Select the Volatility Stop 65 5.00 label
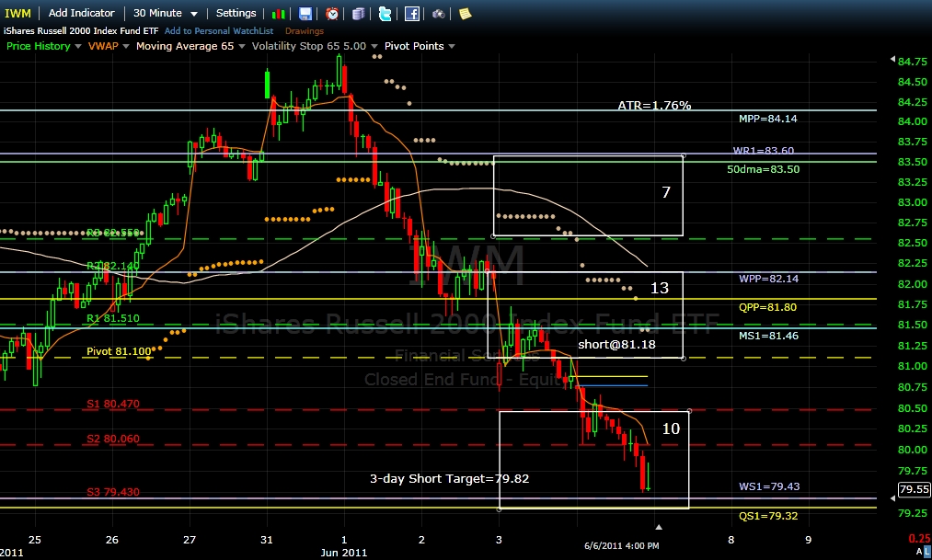 point(308,46)
